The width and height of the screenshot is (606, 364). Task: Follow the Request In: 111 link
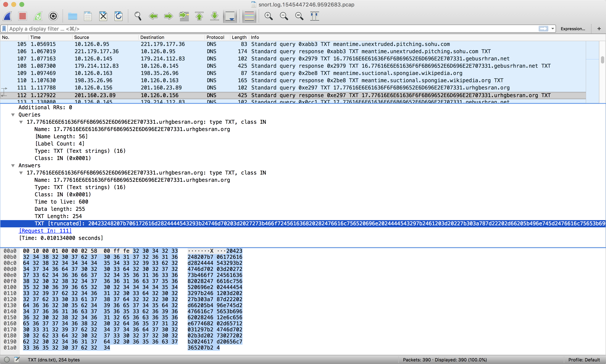[x=45, y=231]
